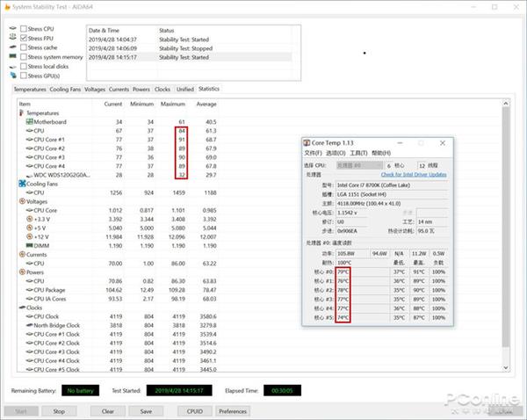527x420 pixels.
Task: Switch to the Temperatures tab
Action: pos(30,90)
